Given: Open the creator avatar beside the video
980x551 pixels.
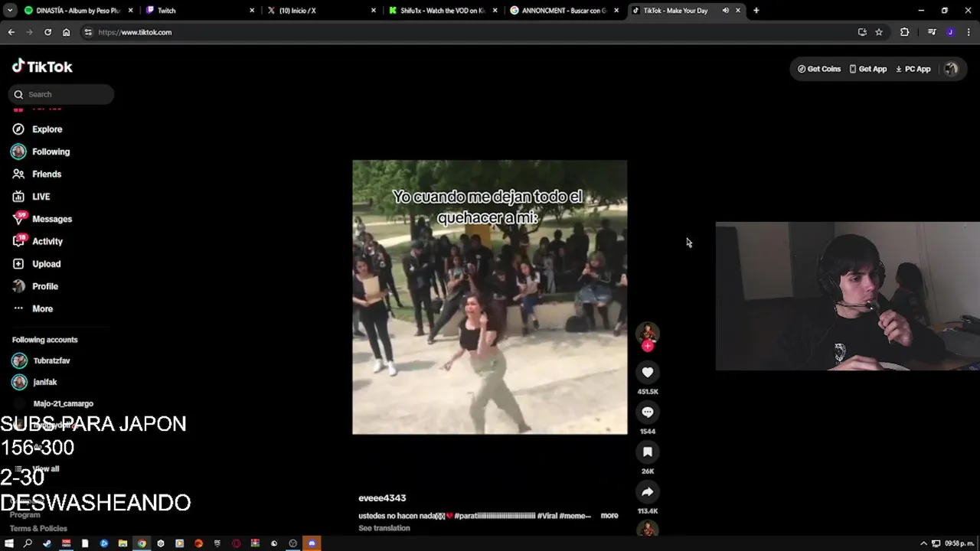Looking at the screenshot, I should (x=648, y=333).
